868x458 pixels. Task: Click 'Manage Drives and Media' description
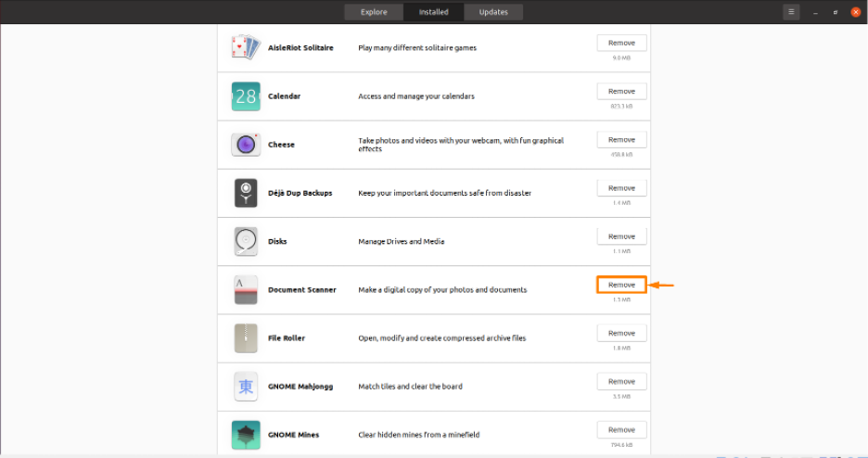[x=402, y=242]
